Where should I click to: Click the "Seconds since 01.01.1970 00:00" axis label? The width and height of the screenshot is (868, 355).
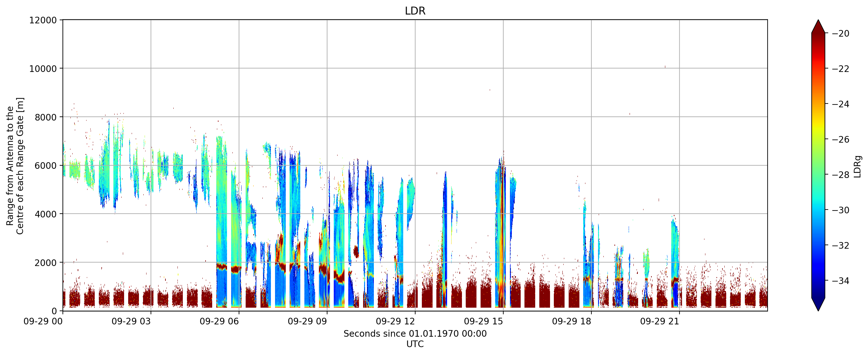[x=415, y=334]
